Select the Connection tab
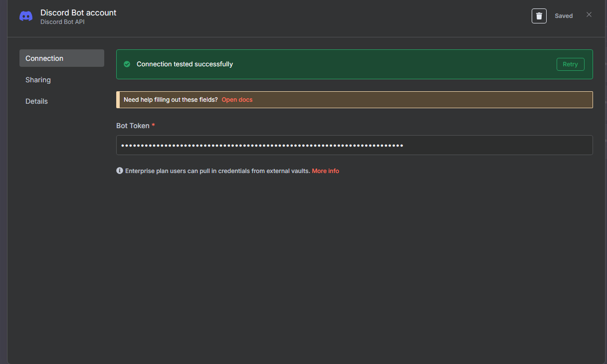 tap(62, 58)
